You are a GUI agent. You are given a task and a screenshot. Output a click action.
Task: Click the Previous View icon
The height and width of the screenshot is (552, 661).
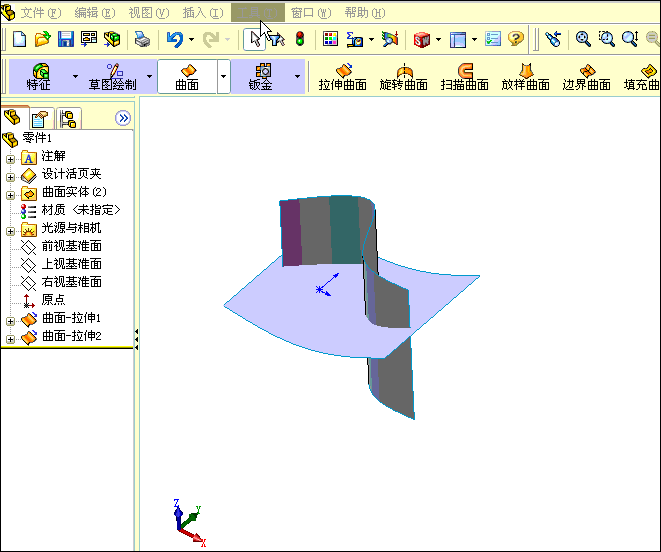click(x=553, y=39)
